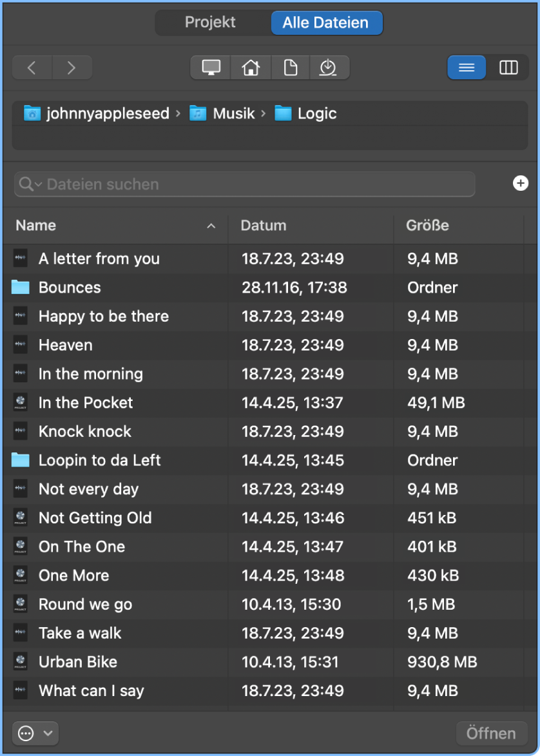The width and height of the screenshot is (540, 756).
Task: Select the Bounces folder
Action: pyautogui.click(x=70, y=287)
